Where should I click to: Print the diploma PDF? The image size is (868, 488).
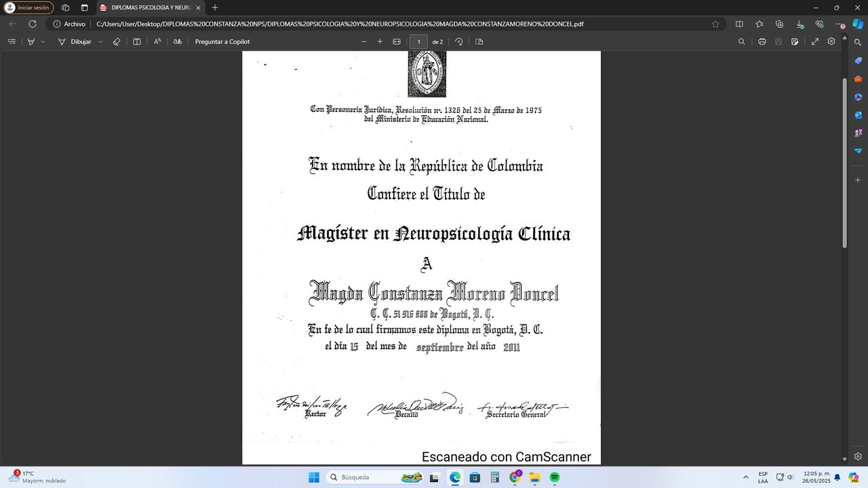[762, 41]
